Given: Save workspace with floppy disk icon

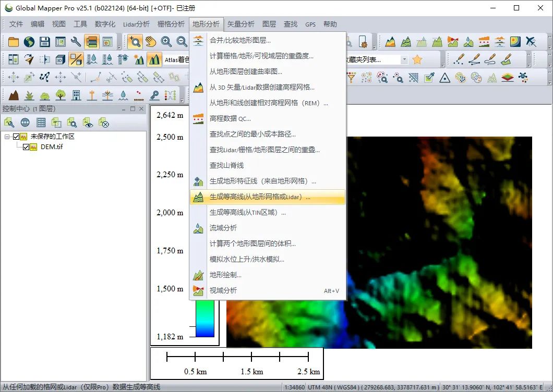Looking at the screenshot, I should (44, 42).
